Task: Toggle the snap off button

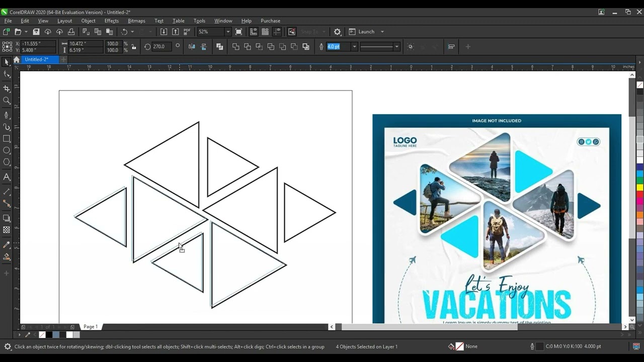Action: point(292,32)
